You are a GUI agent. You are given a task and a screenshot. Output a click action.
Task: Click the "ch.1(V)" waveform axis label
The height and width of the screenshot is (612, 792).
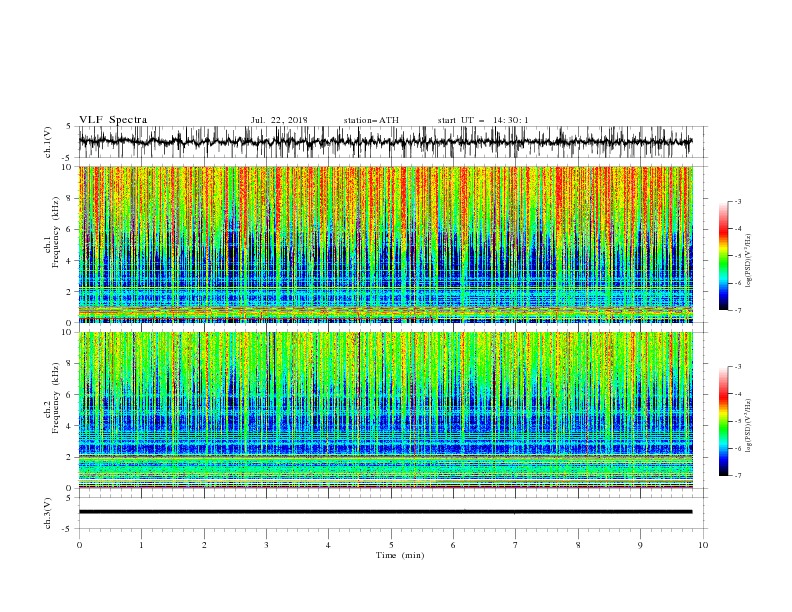[48, 142]
